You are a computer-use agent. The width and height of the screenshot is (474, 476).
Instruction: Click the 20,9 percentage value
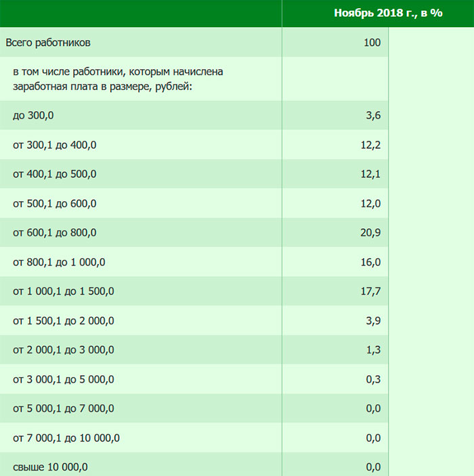tap(371, 233)
